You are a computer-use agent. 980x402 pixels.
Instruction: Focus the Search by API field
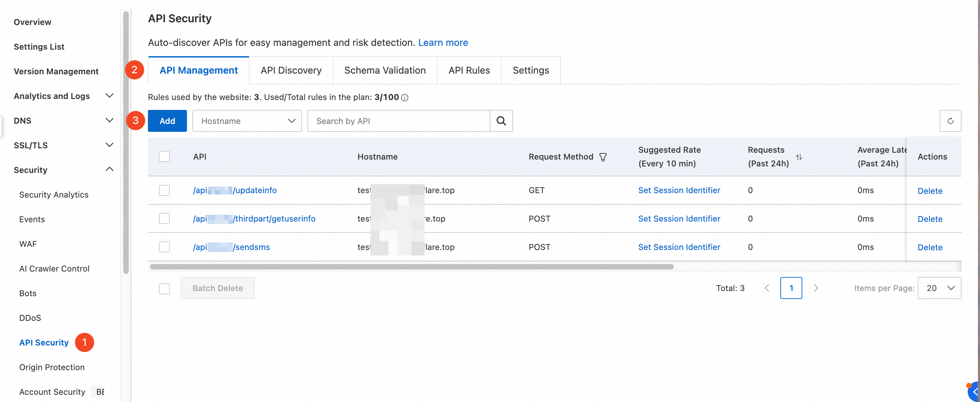coord(398,121)
